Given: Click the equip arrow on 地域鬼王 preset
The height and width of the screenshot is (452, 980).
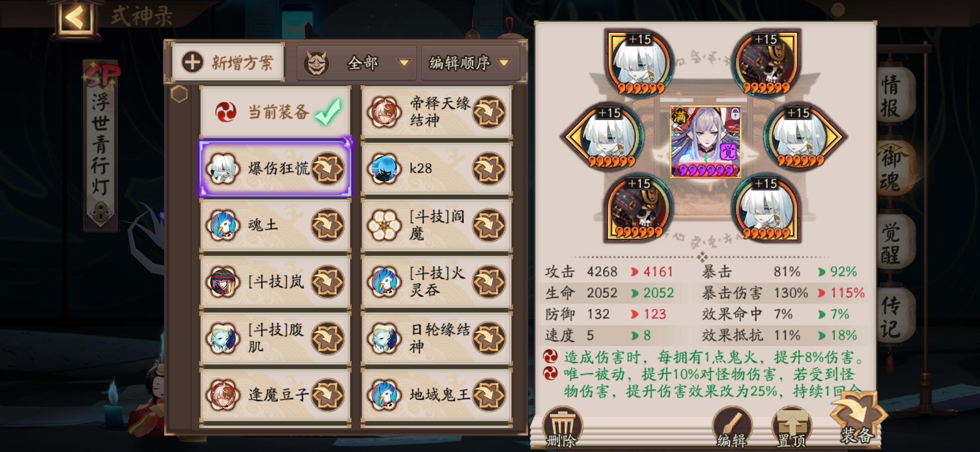Looking at the screenshot, I should (x=489, y=395).
